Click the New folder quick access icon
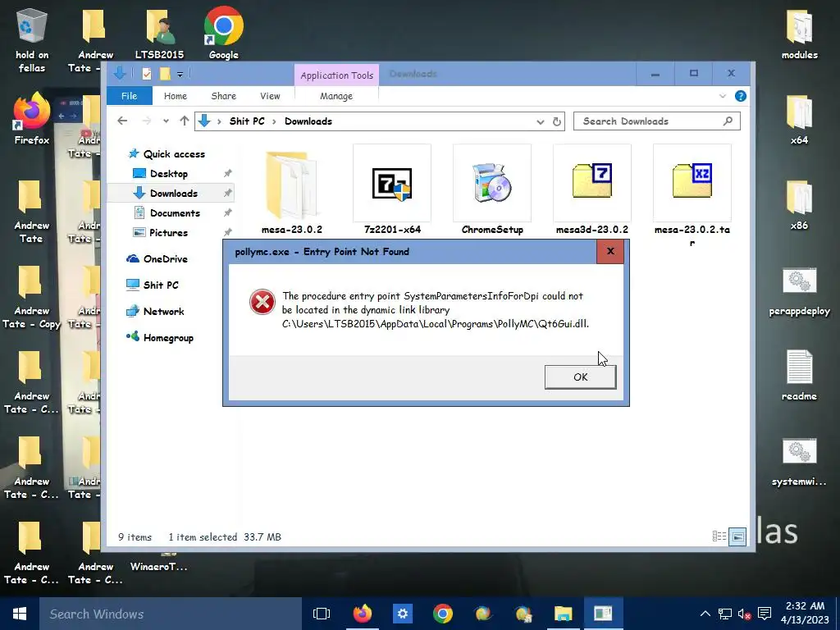 click(165, 74)
